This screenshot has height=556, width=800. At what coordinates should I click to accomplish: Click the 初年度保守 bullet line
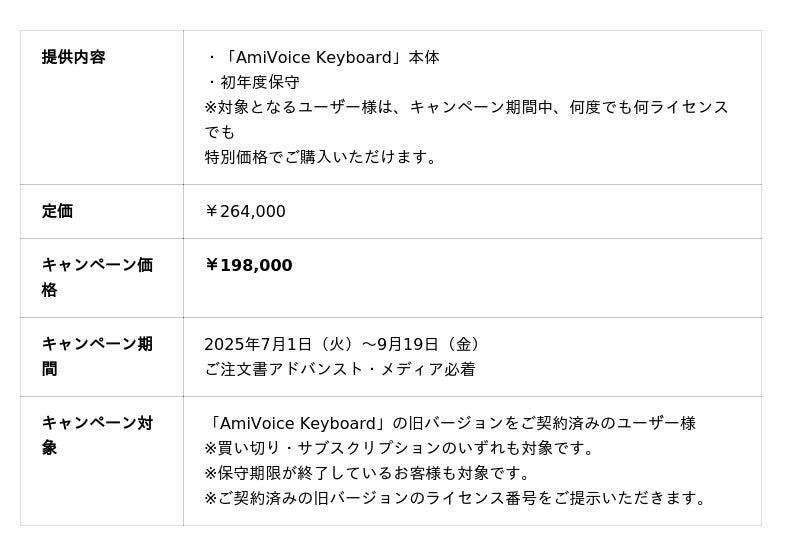(252, 82)
